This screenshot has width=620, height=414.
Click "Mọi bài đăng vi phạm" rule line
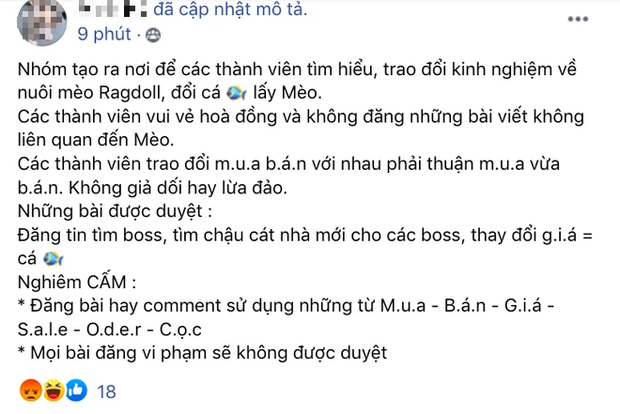pos(202,353)
